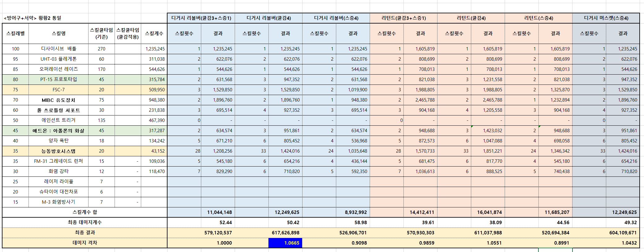Click the 디거시 리볼버(쿨감3+스증1) column header

click(201, 18)
